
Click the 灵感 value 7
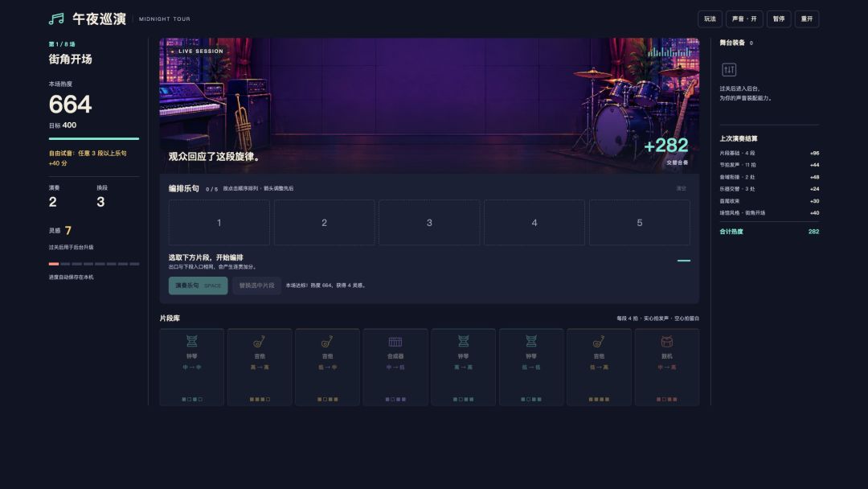click(68, 230)
